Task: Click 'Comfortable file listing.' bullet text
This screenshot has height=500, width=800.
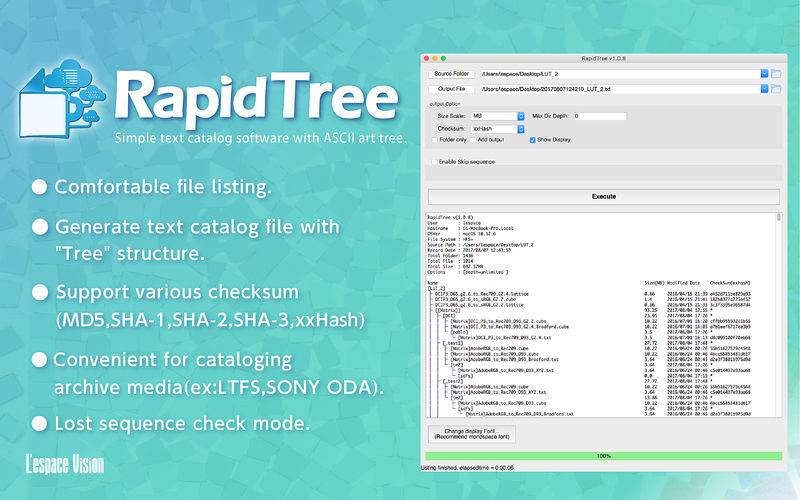Action: (163, 187)
